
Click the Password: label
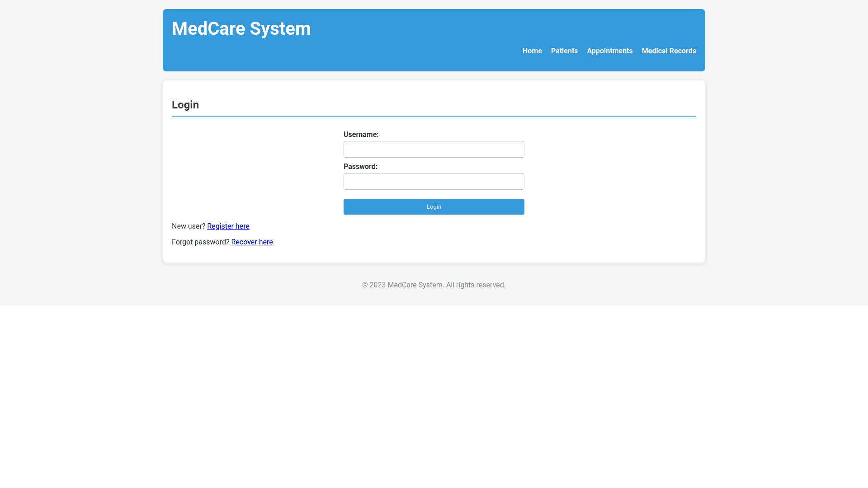tap(360, 167)
